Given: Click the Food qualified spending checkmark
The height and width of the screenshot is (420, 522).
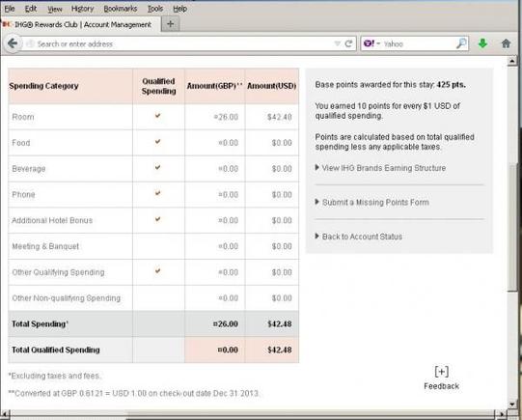Looking at the screenshot, I should (158, 142).
